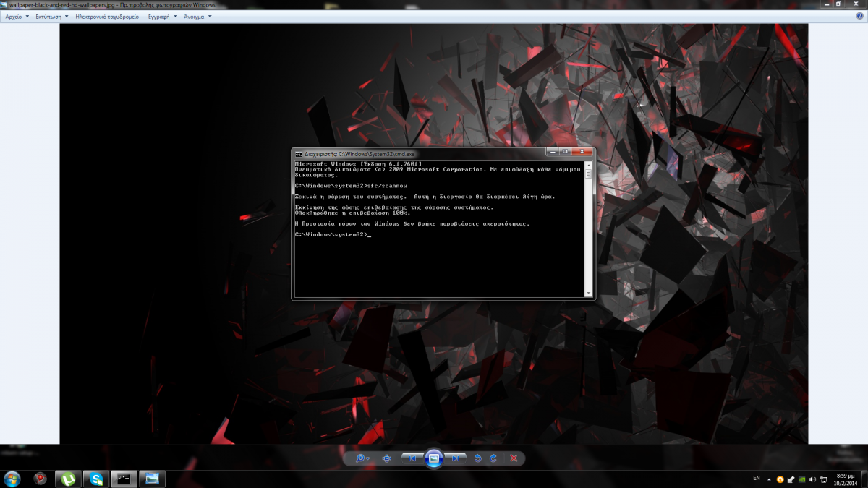The height and width of the screenshot is (488, 868).
Task: Maximize the cmd.exe window
Action: (565, 152)
